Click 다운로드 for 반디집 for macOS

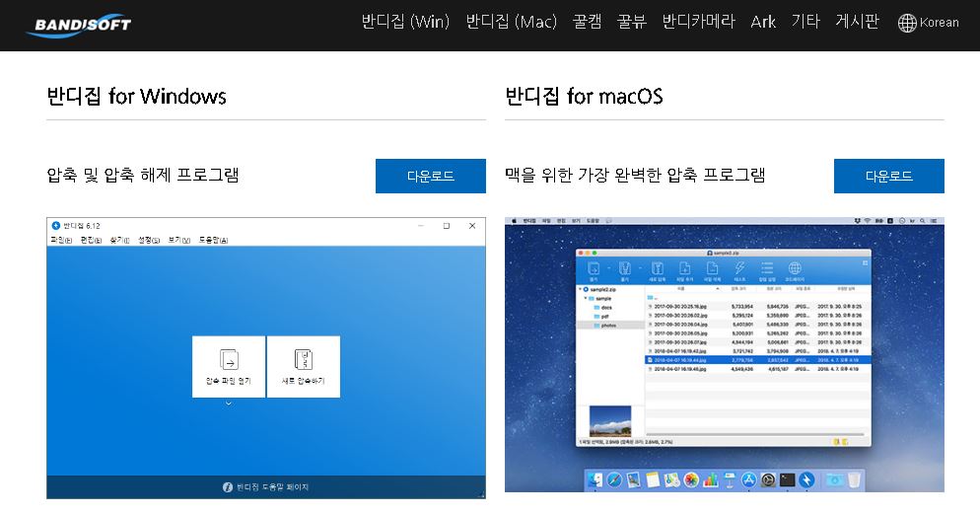pyautogui.click(x=888, y=176)
